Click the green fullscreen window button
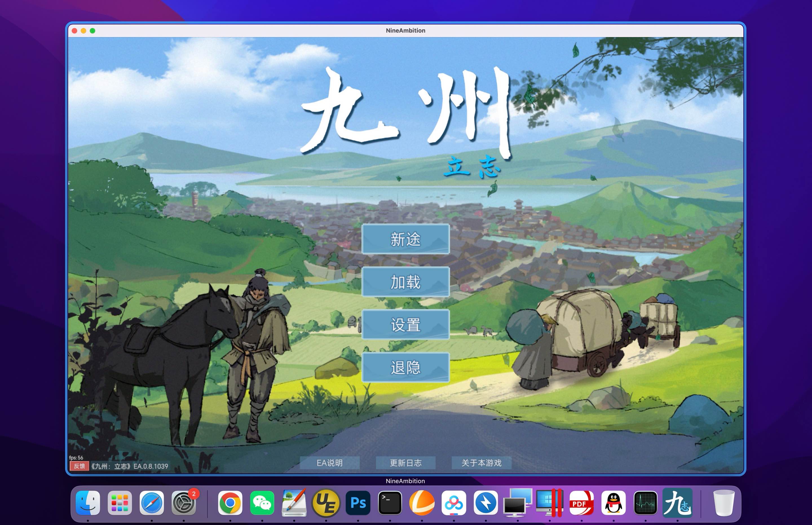The image size is (812, 525). 92,31
